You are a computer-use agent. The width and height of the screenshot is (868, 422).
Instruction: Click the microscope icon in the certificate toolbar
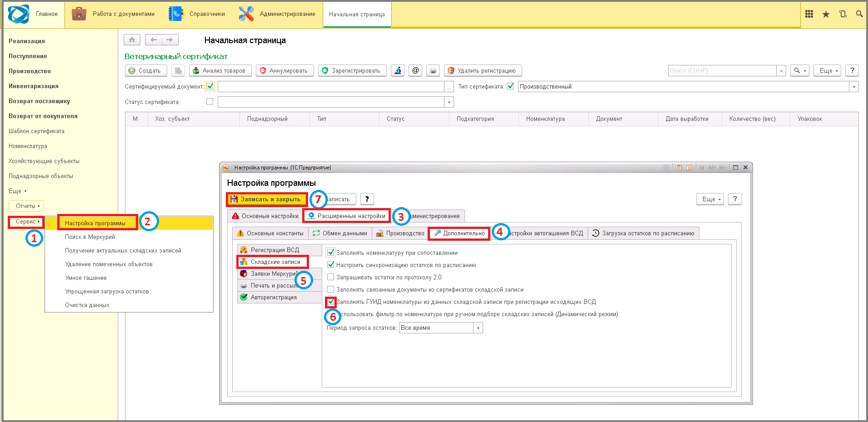click(x=398, y=70)
